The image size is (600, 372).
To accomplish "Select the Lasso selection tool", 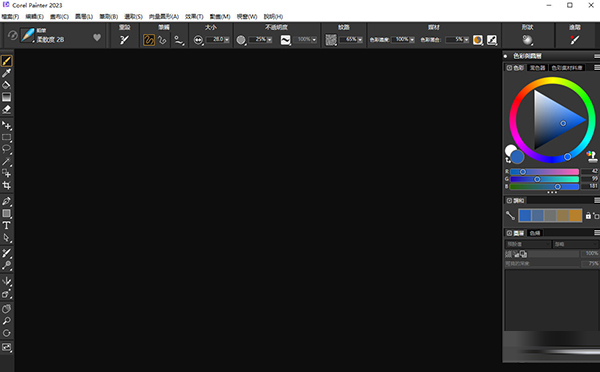I will pos(7,149).
